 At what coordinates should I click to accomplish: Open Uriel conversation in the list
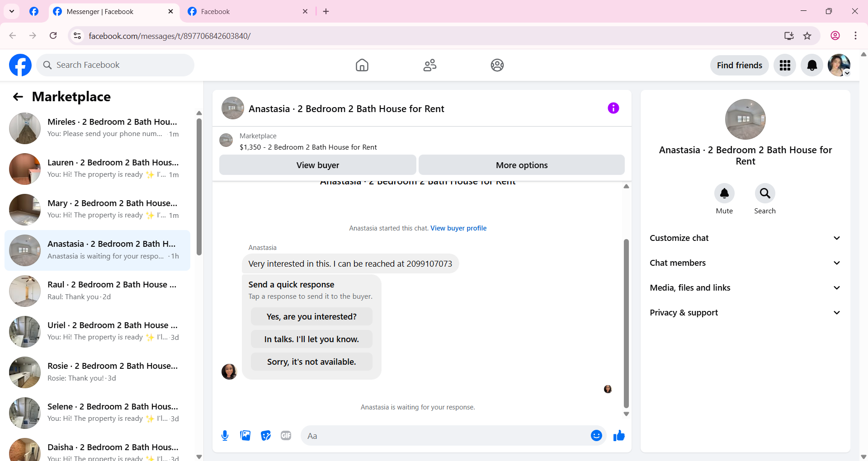tap(97, 332)
